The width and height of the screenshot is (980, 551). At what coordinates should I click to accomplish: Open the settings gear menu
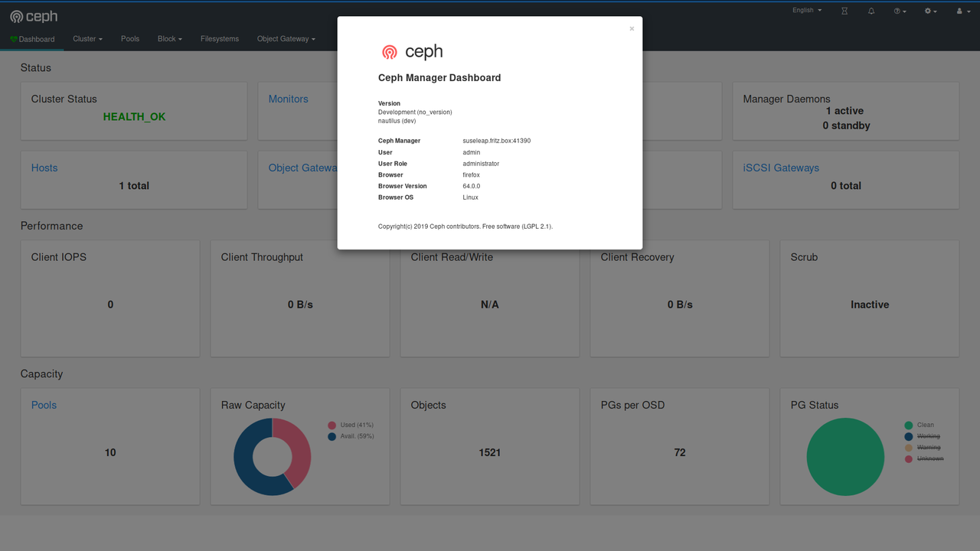pyautogui.click(x=931, y=11)
